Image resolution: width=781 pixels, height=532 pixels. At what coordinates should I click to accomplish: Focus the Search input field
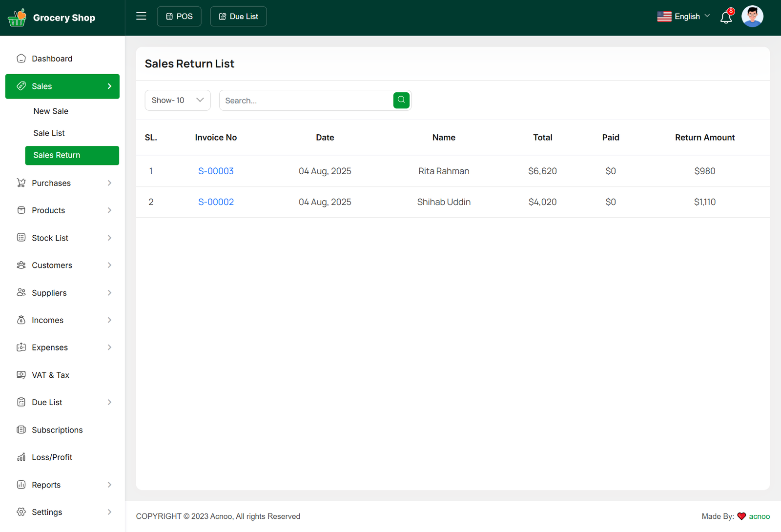(306, 101)
